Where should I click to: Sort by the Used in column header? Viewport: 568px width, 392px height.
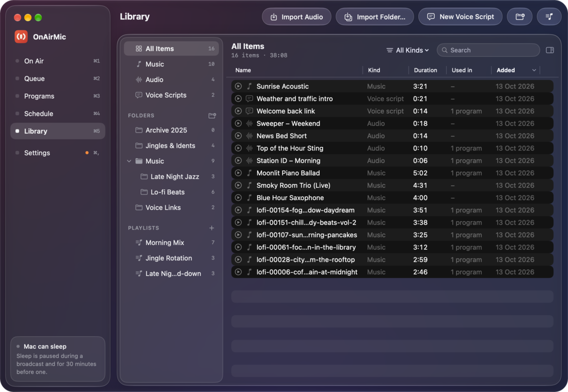462,70
